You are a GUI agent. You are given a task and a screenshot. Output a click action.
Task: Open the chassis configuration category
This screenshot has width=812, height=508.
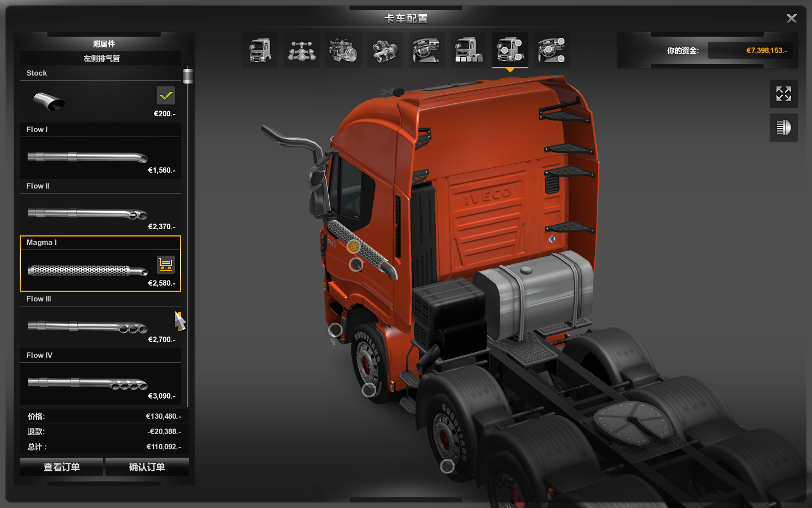pos(302,51)
